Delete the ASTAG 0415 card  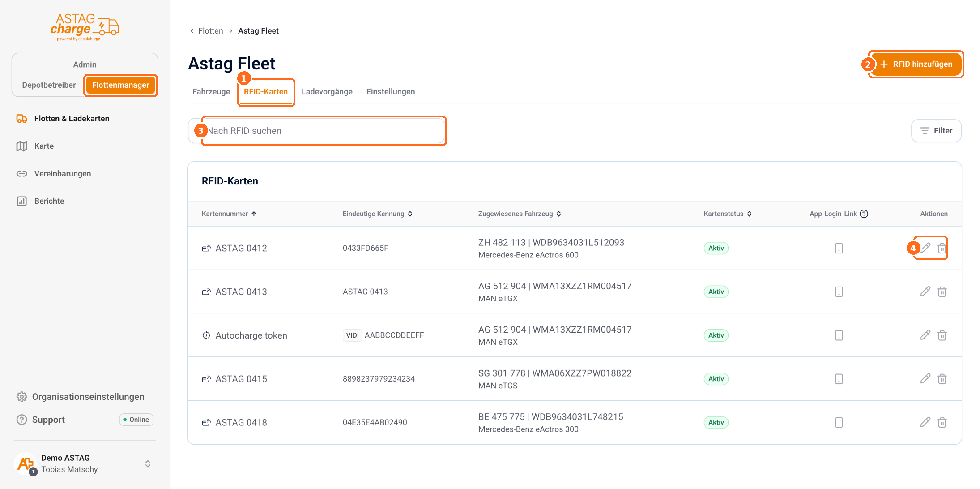click(x=942, y=379)
